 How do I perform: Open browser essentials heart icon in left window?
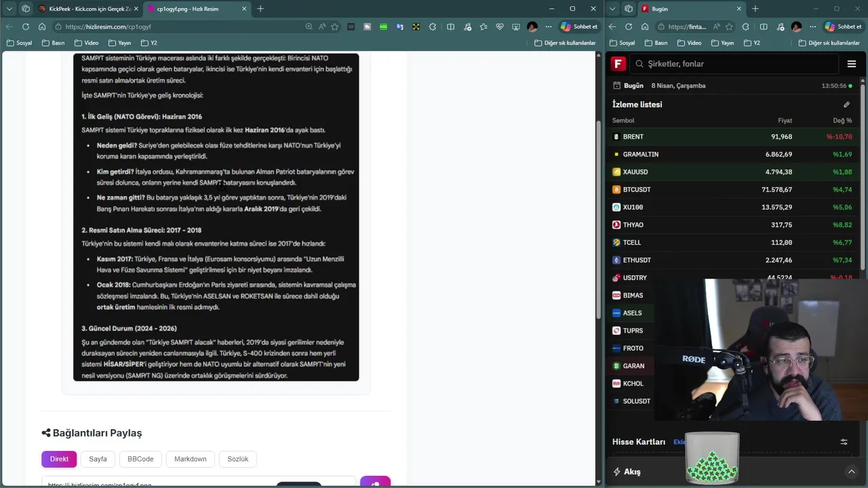tap(500, 26)
